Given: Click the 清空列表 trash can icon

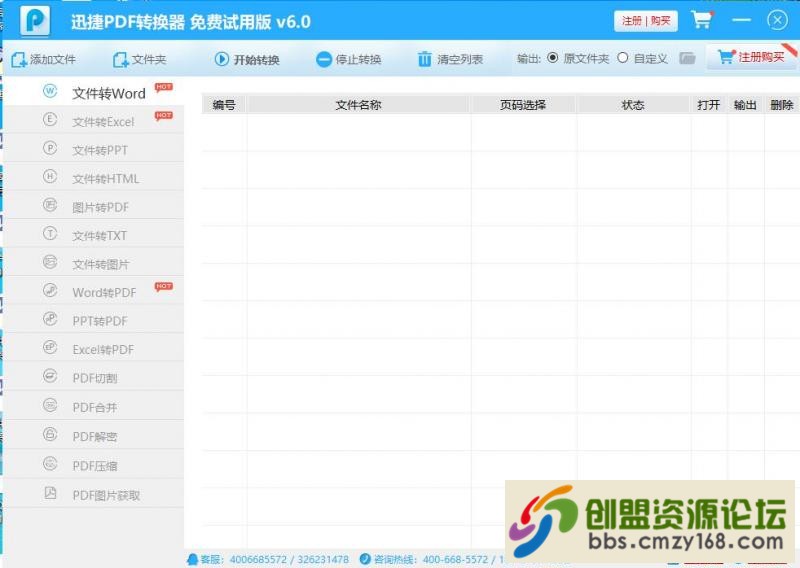Looking at the screenshot, I should point(424,59).
